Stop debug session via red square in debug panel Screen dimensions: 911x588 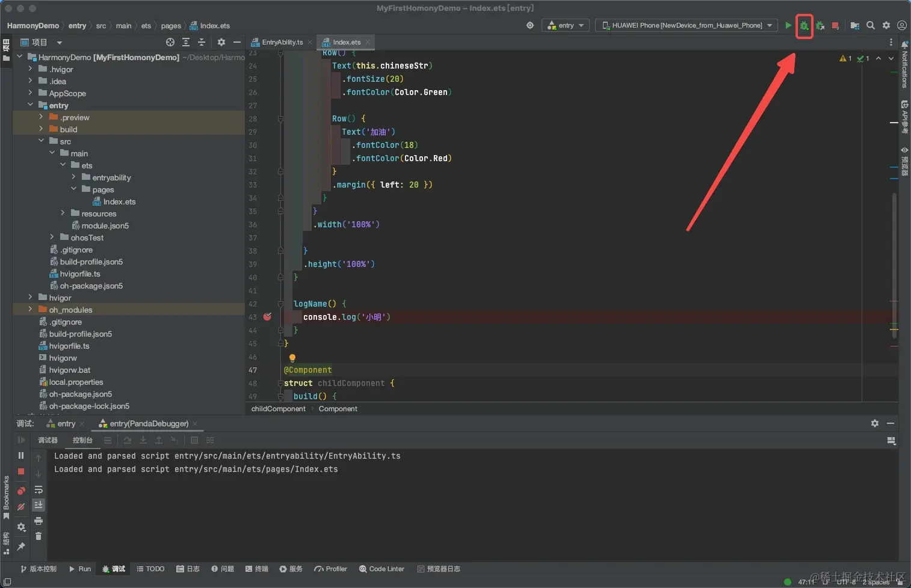[x=21, y=472]
